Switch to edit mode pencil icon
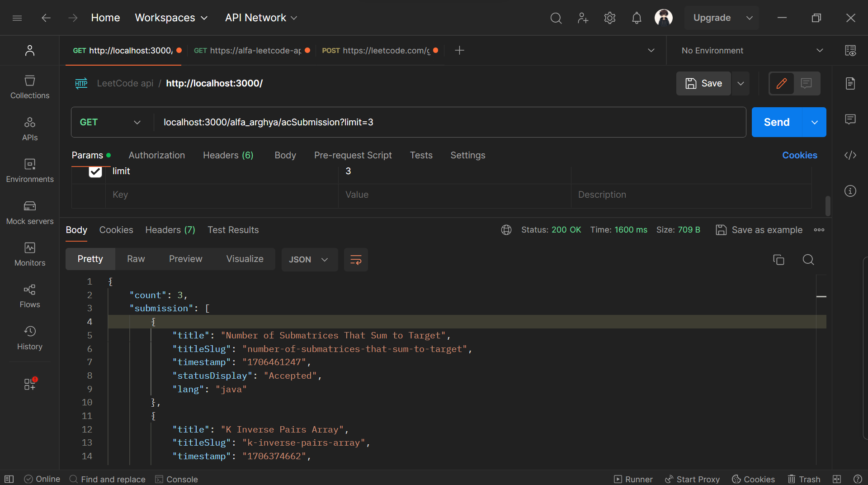Viewport: 868px width, 485px height. click(782, 83)
